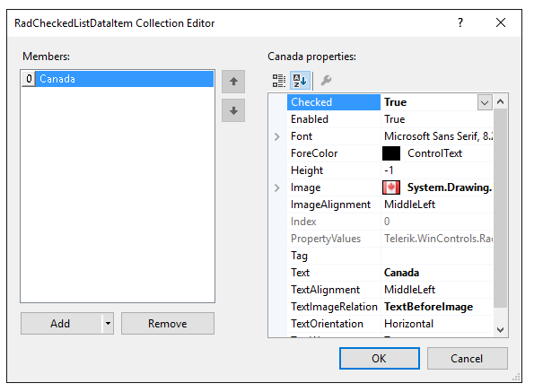534x392 pixels.
Task: Select the Alphabetical sort icon
Action: point(300,81)
